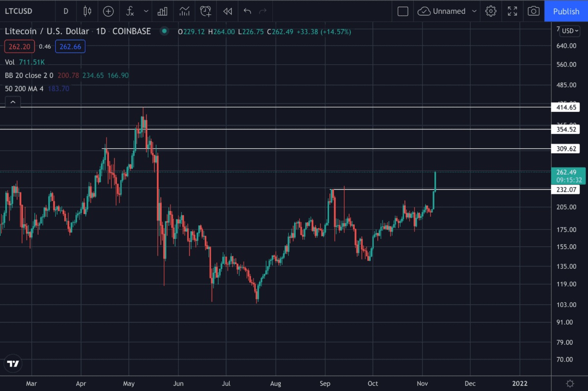Viewport: 588px width, 391px height.
Task: Open the USD currency dropdown
Action: (x=570, y=30)
